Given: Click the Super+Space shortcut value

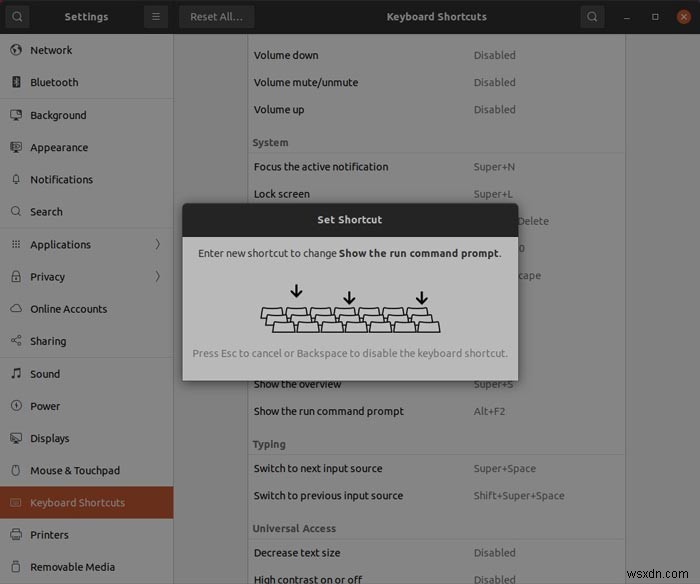Looking at the screenshot, I should (504, 469).
